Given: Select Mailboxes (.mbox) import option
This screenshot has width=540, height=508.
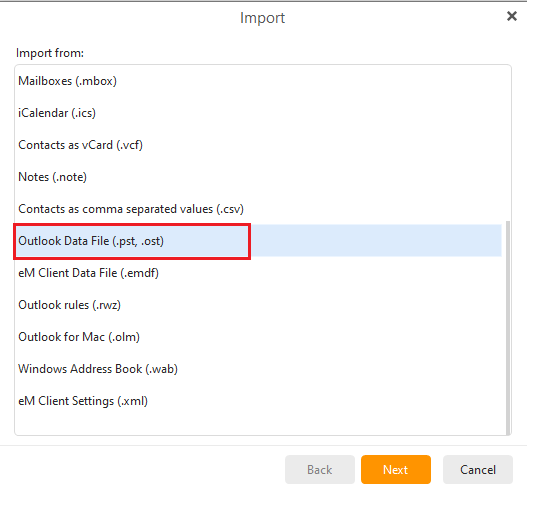Looking at the screenshot, I should [x=258, y=81].
